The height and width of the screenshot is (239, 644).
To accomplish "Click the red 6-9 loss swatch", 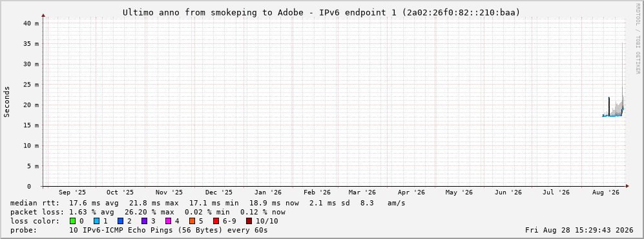I will click(216, 221).
